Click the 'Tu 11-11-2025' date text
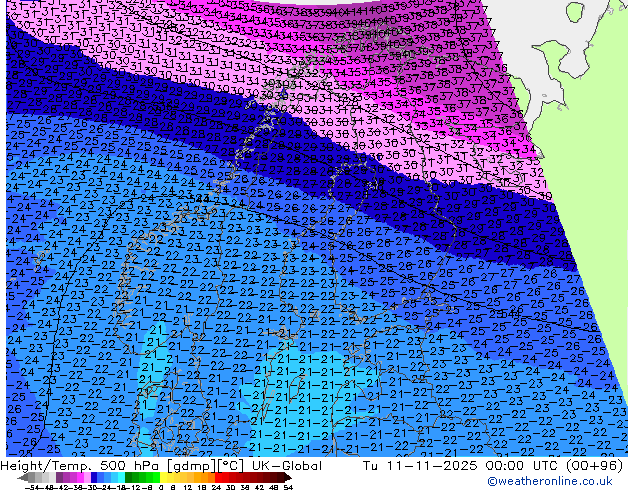 click(x=420, y=466)
